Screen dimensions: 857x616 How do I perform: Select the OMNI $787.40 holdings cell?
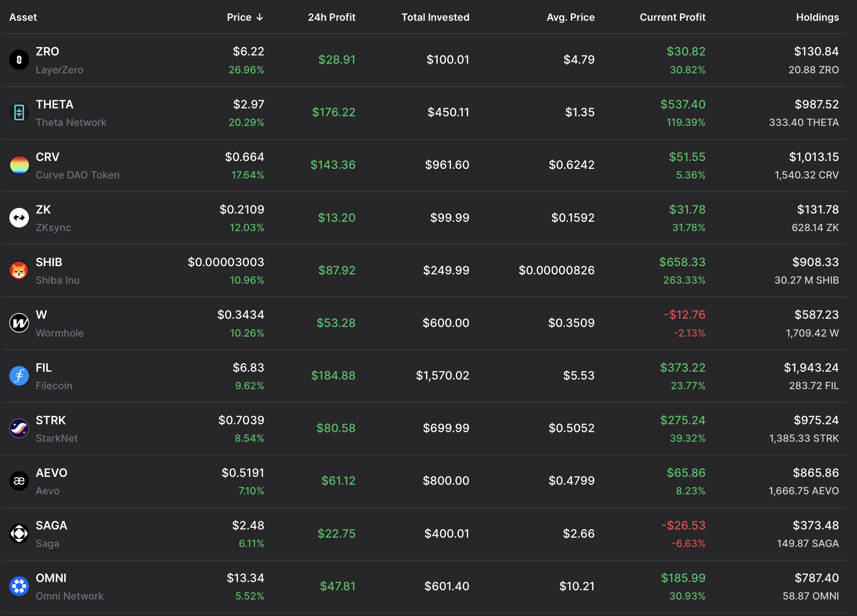click(x=816, y=578)
